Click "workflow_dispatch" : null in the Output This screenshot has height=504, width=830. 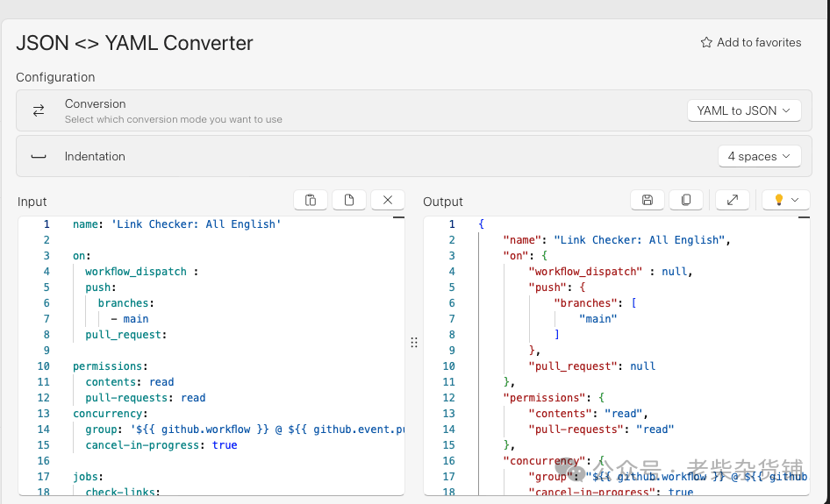pyautogui.click(x=611, y=272)
